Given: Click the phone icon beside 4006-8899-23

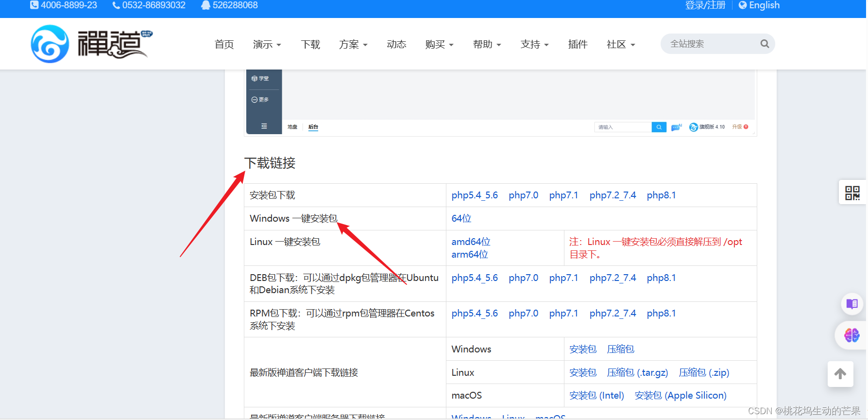Looking at the screenshot, I should 34,5.
